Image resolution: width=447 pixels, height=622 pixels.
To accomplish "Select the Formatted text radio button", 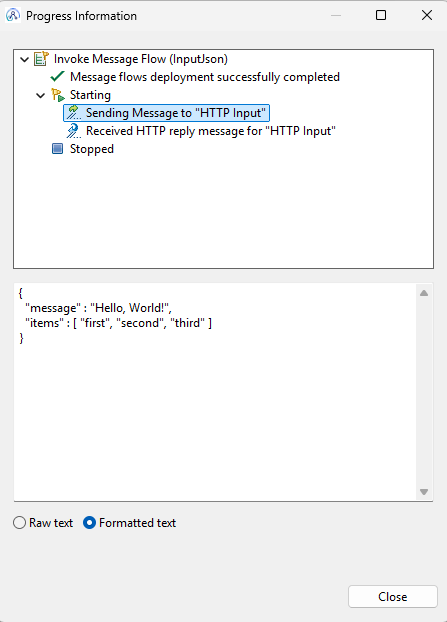I will tap(89, 523).
